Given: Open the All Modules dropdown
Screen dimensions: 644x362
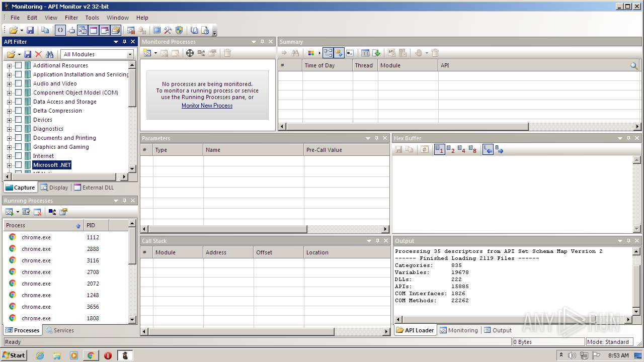Looking at the screenshot, I should [130, 54].
